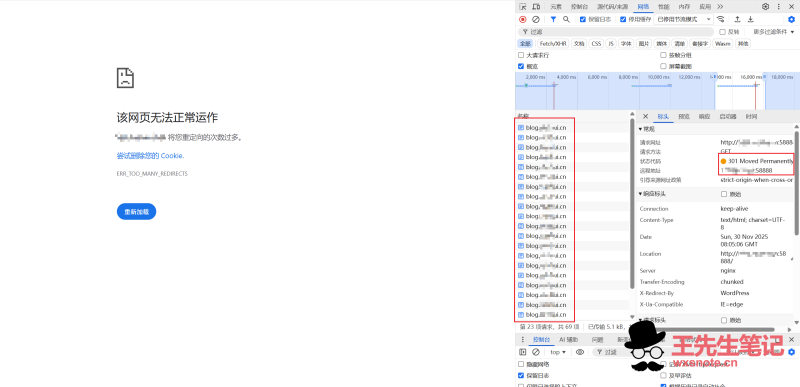Stop recording the network log

tap(523, 19)
